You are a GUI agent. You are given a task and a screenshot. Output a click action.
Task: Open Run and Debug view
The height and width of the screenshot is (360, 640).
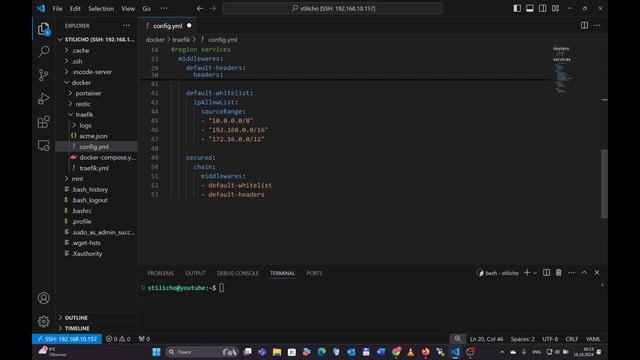44,98
